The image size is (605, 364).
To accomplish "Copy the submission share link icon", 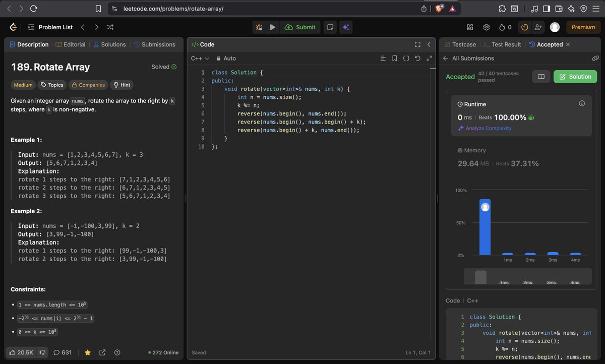I will 595,58.
